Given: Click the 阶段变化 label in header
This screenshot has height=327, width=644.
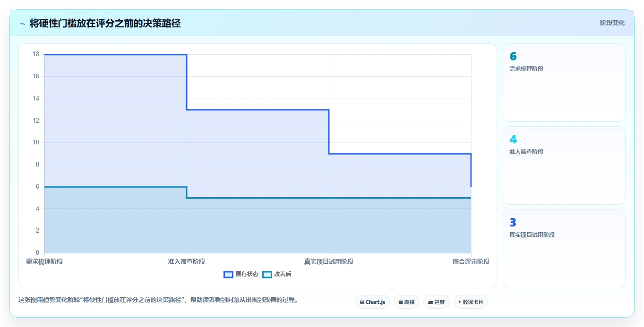Looking at the screenshot, I should (x=612, y=23).
